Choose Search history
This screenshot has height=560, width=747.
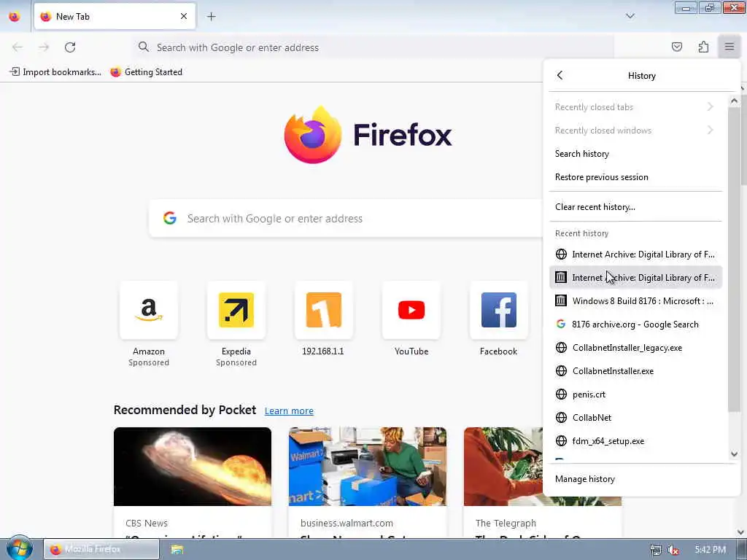coord(635,154)
